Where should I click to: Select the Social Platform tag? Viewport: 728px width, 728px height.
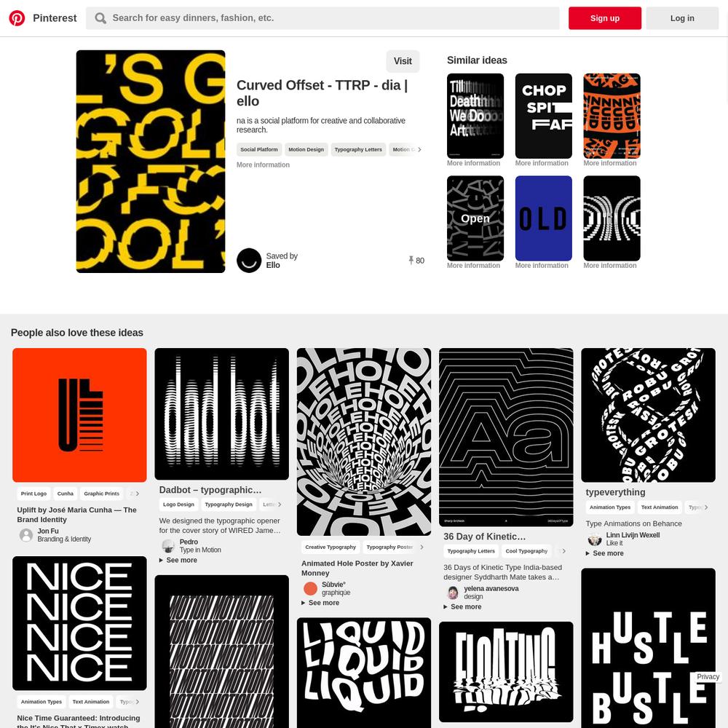click(x=259, y=149)
